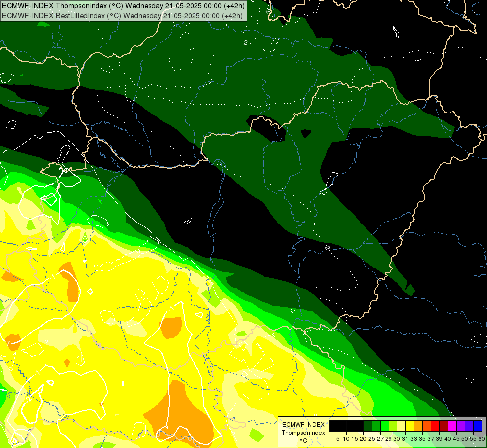Image resolution: width=487 pixels, height=448 pixels.
Task: Click the legend's ThompsonIndex label
Action: coord(303,433)
